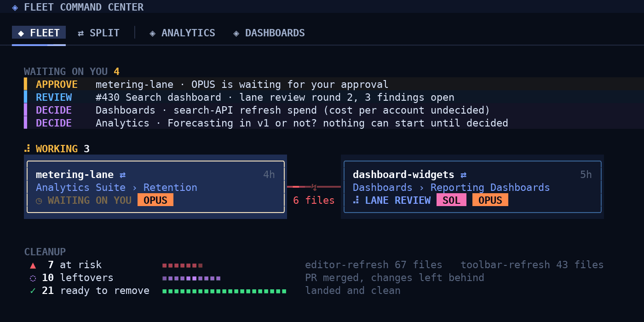Click the FLEET COMMAND CENTER title
Viewport: 644px width, 322px height.
click(x=84, y=7)
